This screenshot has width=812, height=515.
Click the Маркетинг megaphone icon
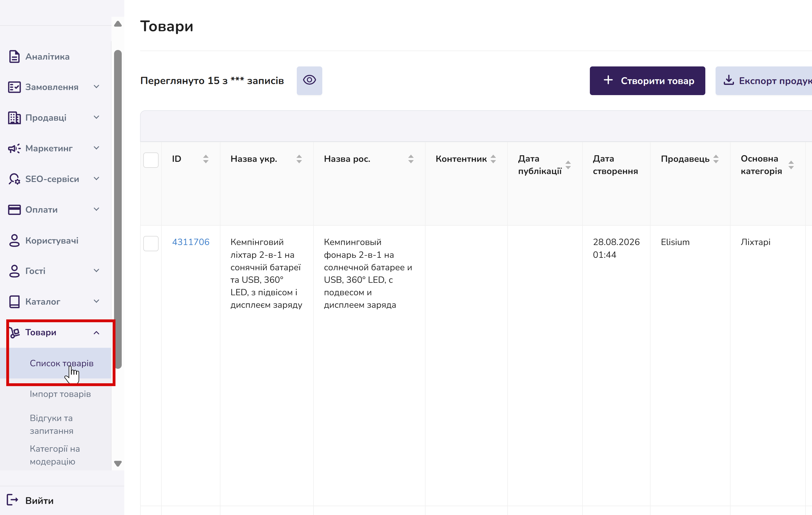point(14,148)
